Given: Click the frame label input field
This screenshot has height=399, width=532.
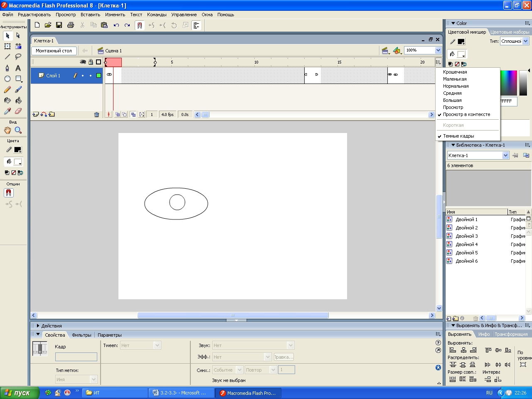Looking at the screenshot, I should tap(76, 357).
